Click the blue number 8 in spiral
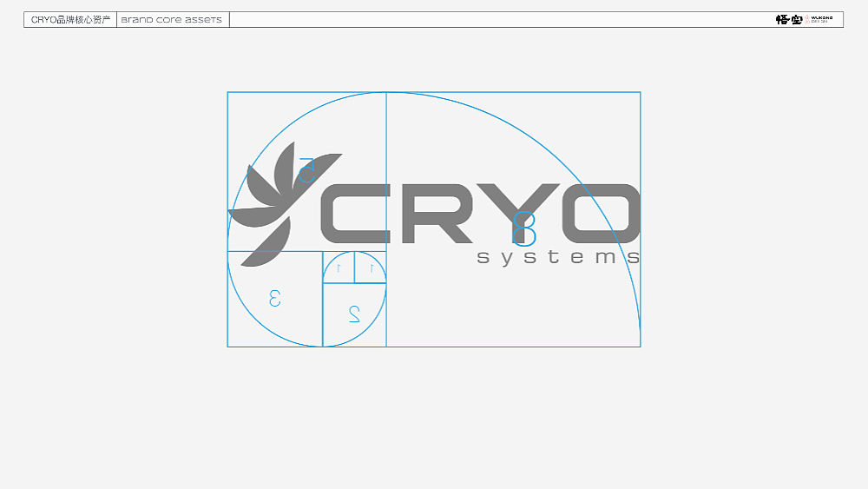The width and height of the screenshot is (868, 489). [x=524, y=228]
